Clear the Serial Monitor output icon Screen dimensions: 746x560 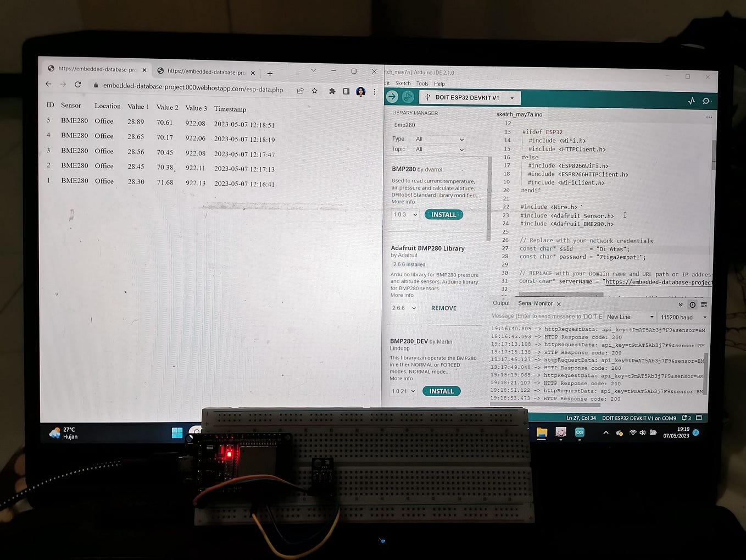pos(704,304)
